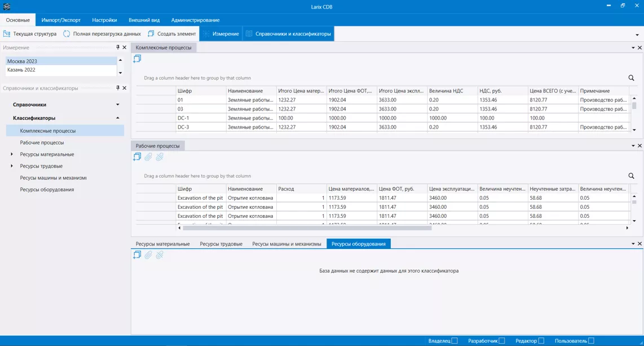
Task: Close the Справочники и классификаторы side panel
Action: point(125,88)
